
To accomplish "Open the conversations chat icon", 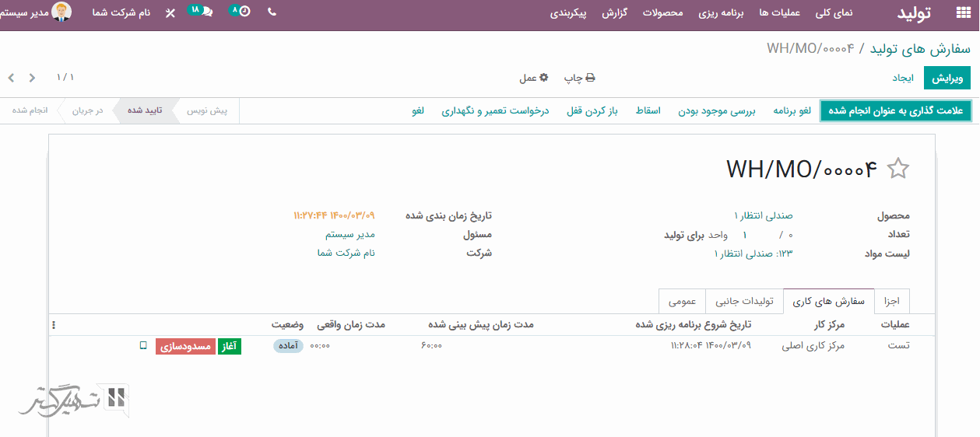I will pyautogui.click(x=205, y=12).
